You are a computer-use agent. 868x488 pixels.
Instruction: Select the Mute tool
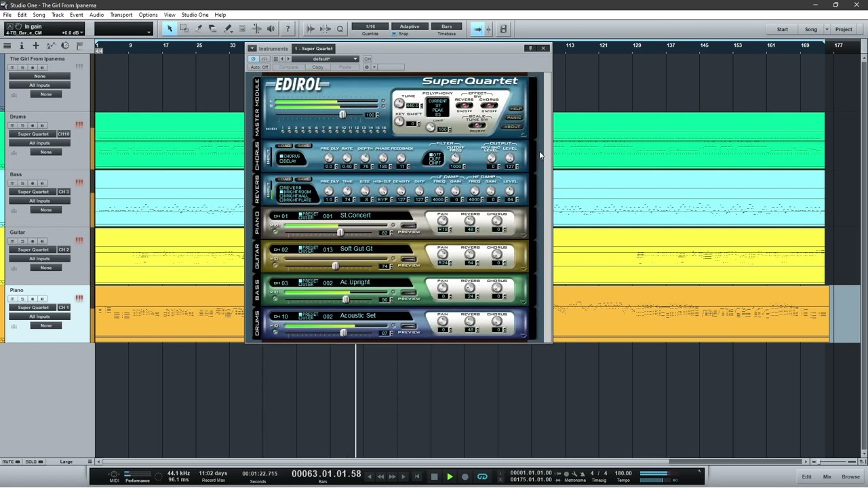[x=242, y=29]
